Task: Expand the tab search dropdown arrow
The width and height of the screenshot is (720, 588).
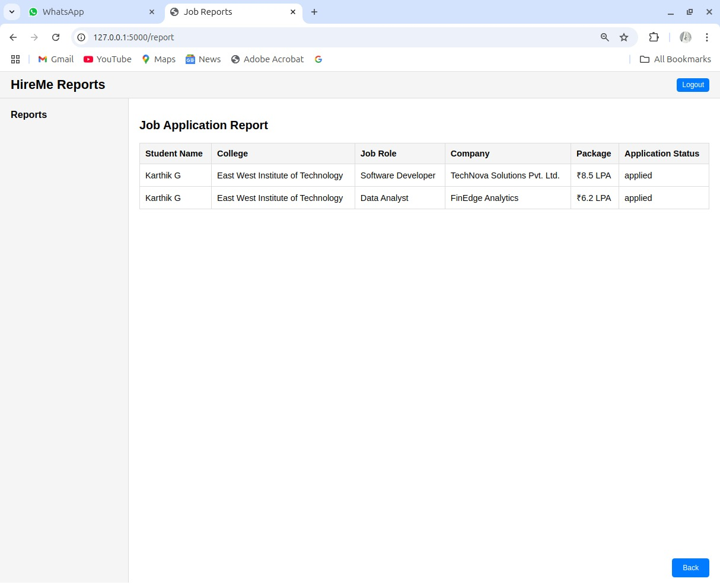Action: [x=11, y=12]
